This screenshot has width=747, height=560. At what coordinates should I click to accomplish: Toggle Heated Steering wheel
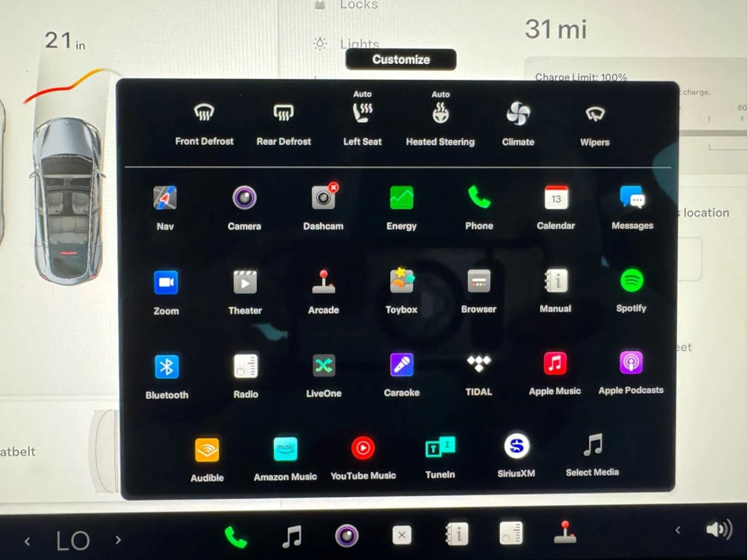[440, 114]
